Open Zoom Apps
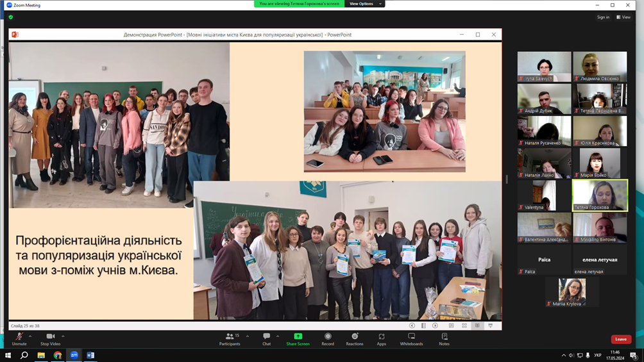644x362 pixels. [x=382, y=338]
